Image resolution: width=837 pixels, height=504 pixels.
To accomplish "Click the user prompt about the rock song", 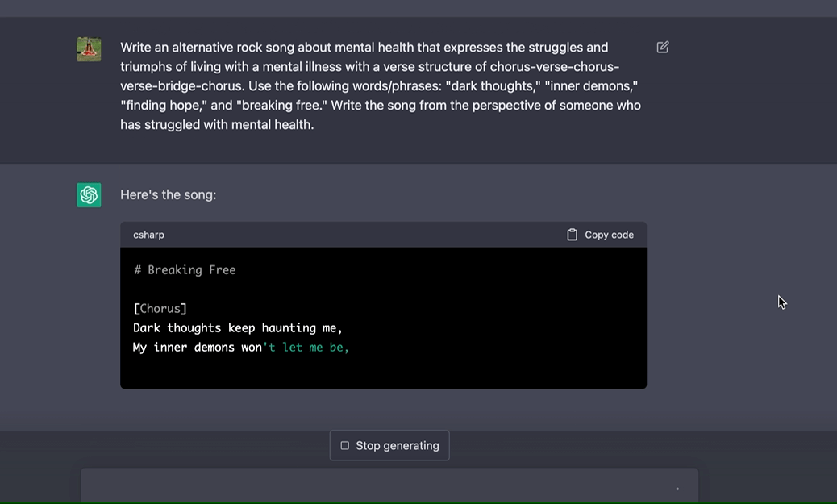I will tap(379, 85).
